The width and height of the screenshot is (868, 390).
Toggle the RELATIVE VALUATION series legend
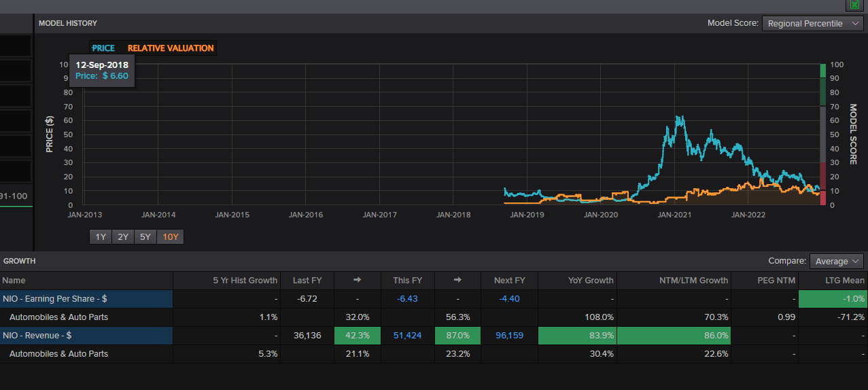pyautogui.click(x=171, y=48)
